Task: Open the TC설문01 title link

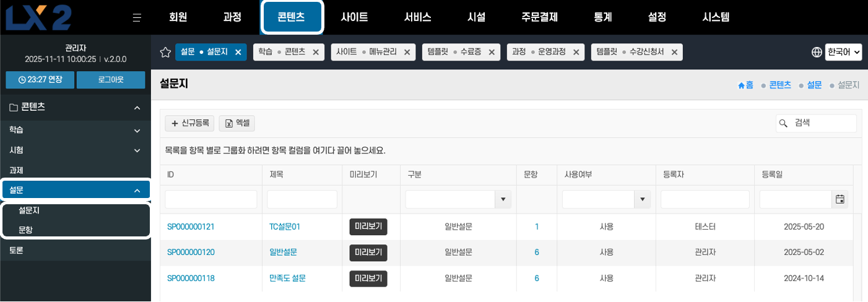Action: pos(285,227)
